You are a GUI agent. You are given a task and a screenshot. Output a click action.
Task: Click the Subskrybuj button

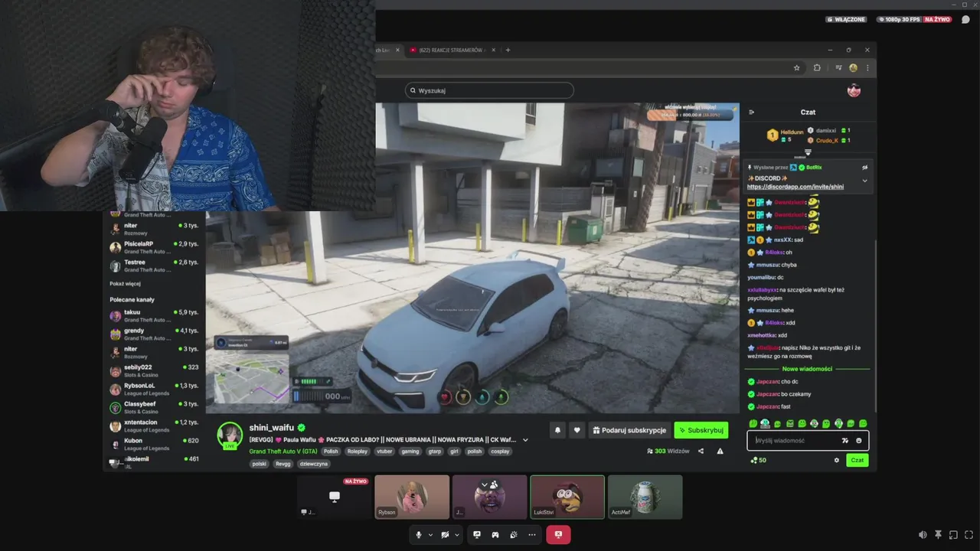(x=701, y=430)
